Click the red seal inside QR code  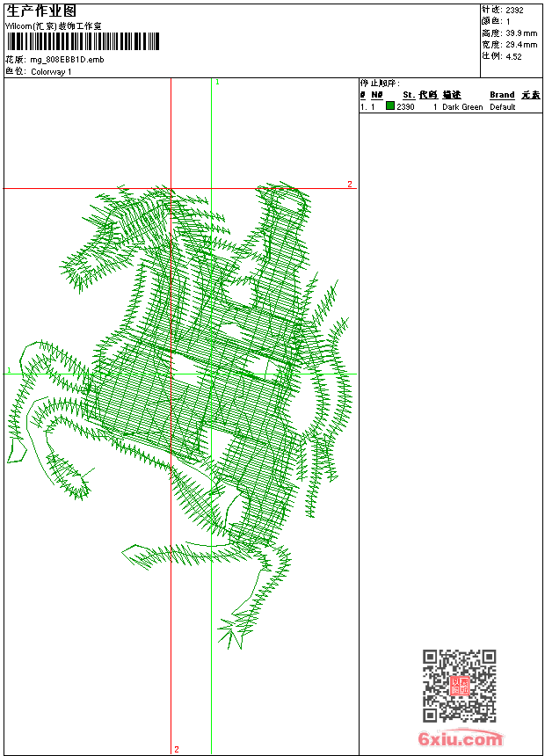coord(459,686)
